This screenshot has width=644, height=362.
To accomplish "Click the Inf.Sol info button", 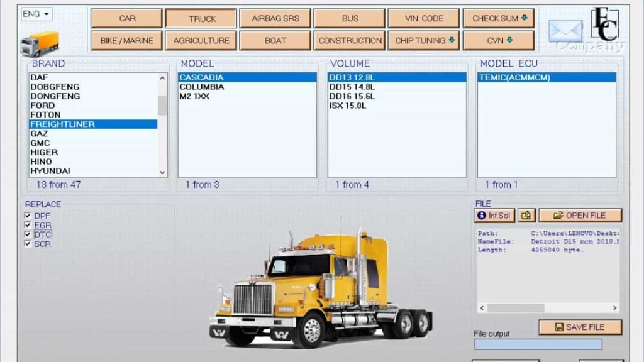I will click(x=494, y=216).
